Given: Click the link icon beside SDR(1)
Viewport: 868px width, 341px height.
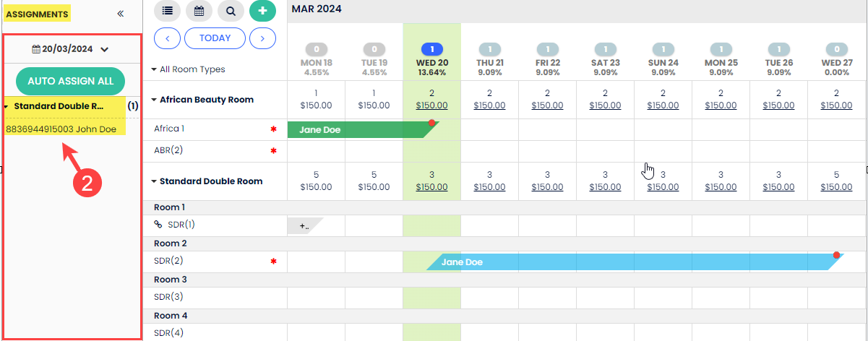Looking at the screenshot, I should click(x=158, y=225).
